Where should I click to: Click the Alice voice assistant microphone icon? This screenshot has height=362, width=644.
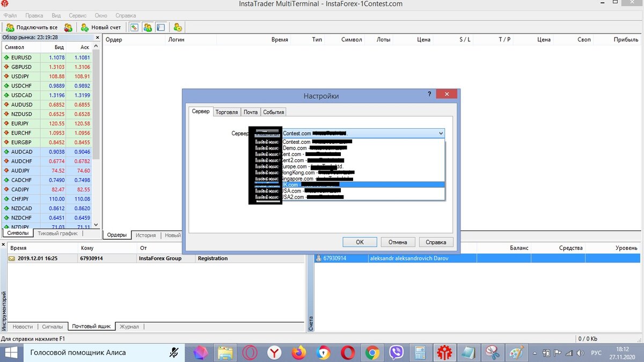pos(173,352)
